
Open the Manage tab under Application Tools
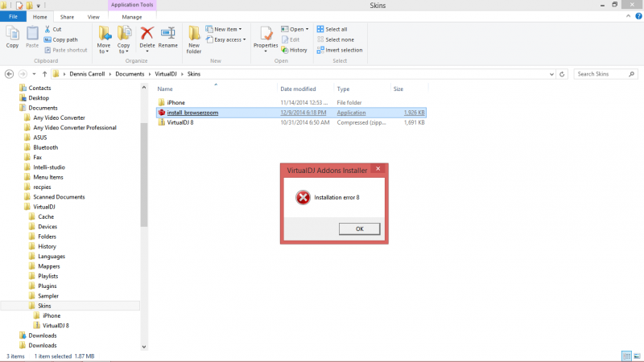(x=132, y=17)
